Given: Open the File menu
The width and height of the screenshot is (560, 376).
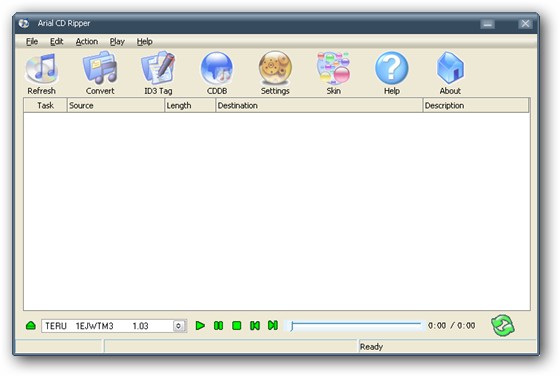Looking at the screenshot, I should point(32,42).
